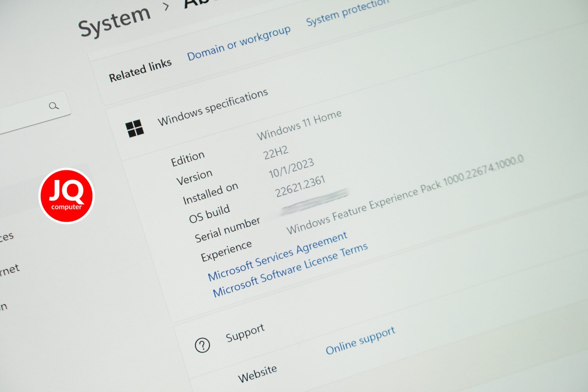588x392 pixels.
Task: Open the System protection link
Action: click(347, 13)
